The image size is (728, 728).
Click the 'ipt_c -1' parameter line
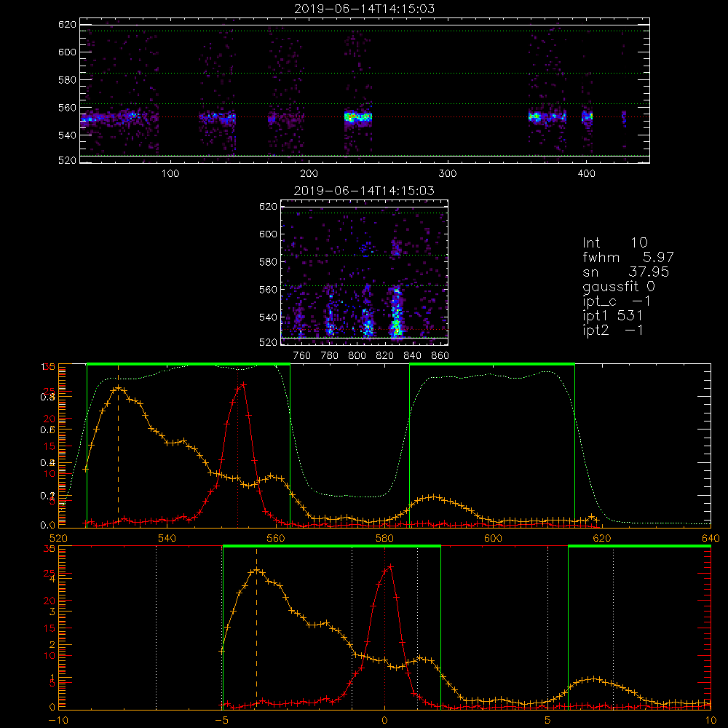[617, 302]
